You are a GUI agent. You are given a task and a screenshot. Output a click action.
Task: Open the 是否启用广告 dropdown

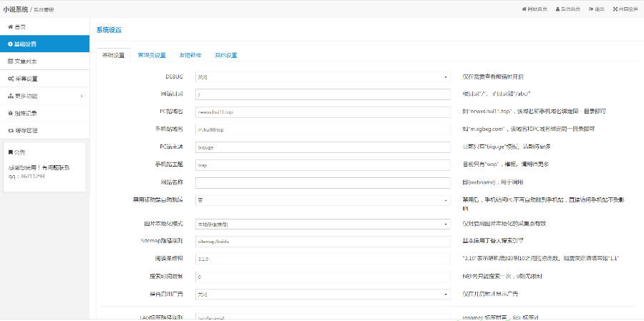(x=323, y=295)
